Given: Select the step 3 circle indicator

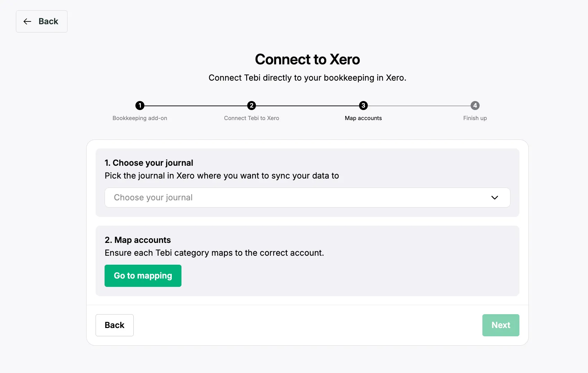Looking at the screenshot, I should [363, 106].
